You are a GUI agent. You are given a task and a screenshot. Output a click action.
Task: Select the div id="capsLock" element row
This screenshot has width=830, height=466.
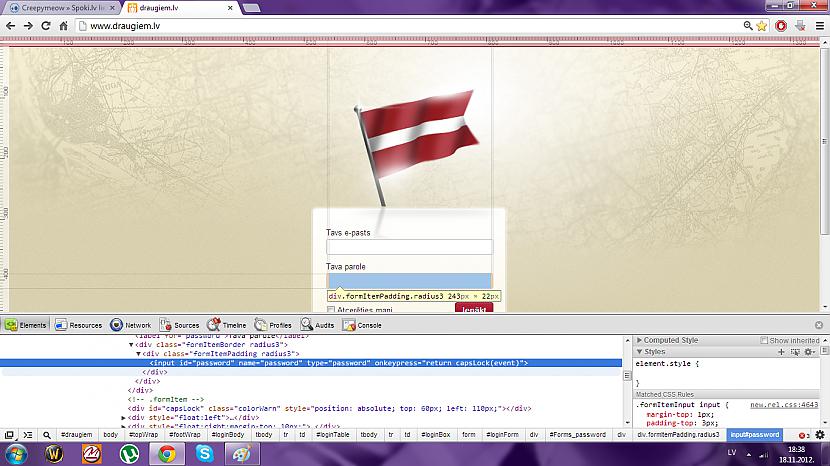pyautogui.click(x=329, y=409)
